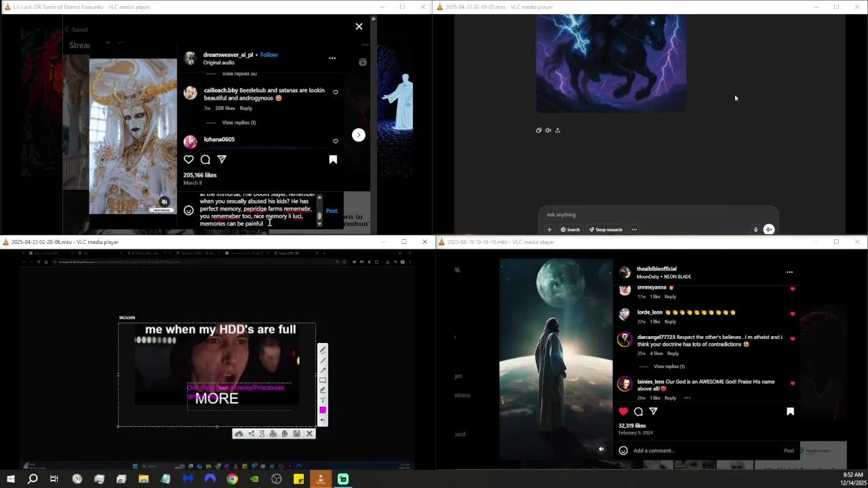Close the Instagram post overlay in top-left VLC

(359, 26)
